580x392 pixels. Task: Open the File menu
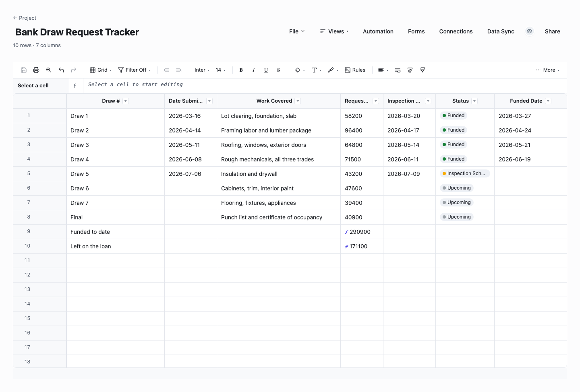point(297,31)
